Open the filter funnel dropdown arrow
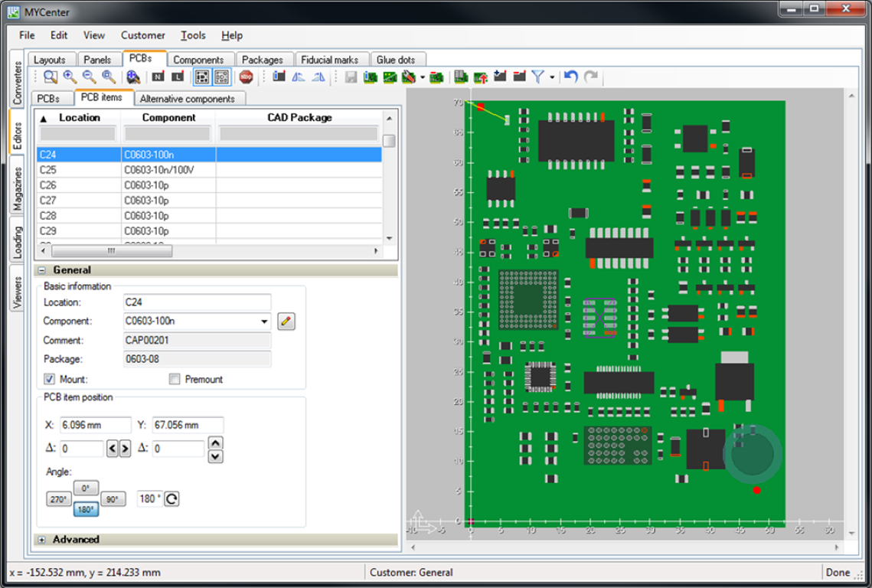 [552, 77]
